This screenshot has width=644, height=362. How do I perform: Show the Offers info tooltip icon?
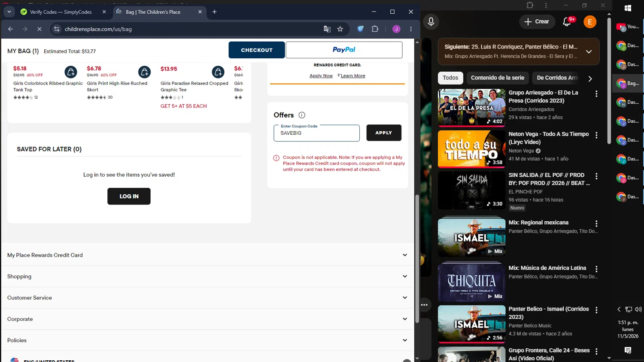(x=302, y=115)
